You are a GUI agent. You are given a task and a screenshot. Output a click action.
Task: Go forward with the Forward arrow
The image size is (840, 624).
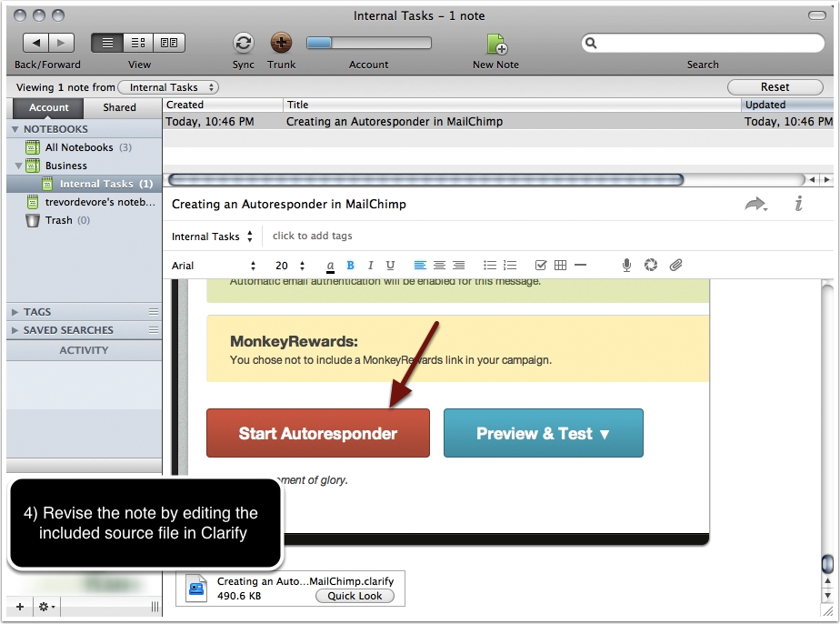click(61, 43)
